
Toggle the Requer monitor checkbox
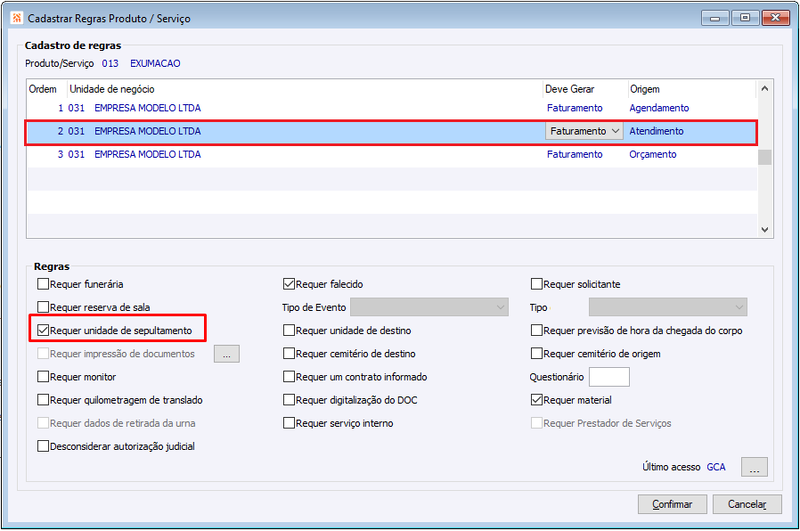pyautogui.click(x=43, y=377)
